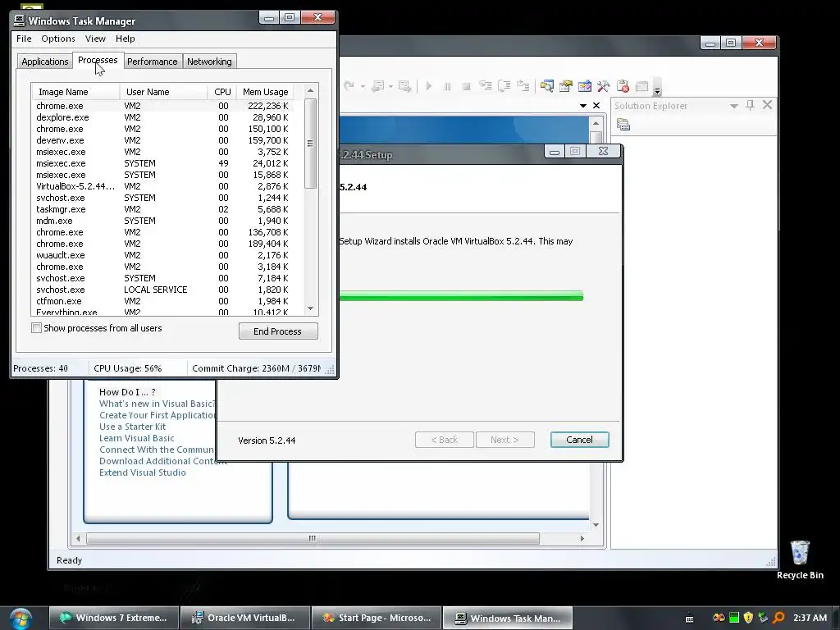Click the Navigate Forward toolbar icon

(405, 85)
